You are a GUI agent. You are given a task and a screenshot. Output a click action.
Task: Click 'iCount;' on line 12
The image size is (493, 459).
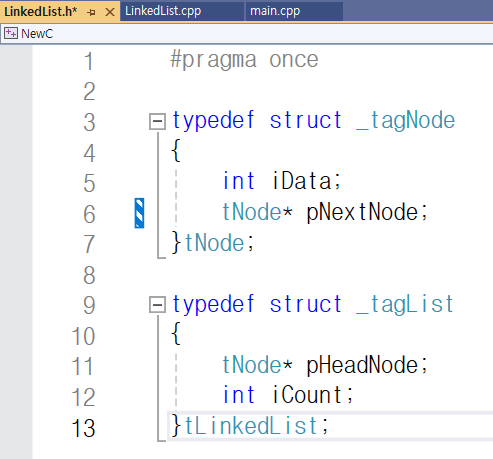coord(313,395)
